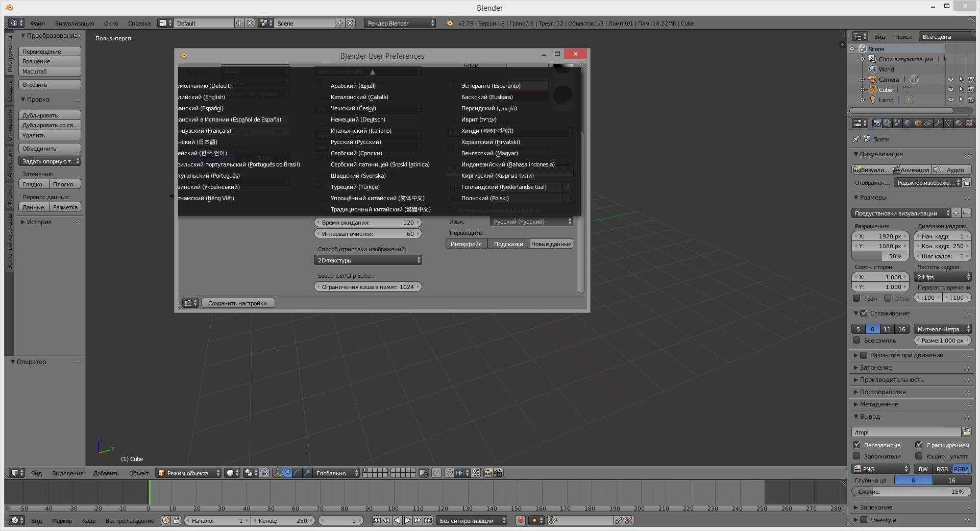
Task: Open the 2D-текстуры draw method dropdown
Action: [367, 260]
